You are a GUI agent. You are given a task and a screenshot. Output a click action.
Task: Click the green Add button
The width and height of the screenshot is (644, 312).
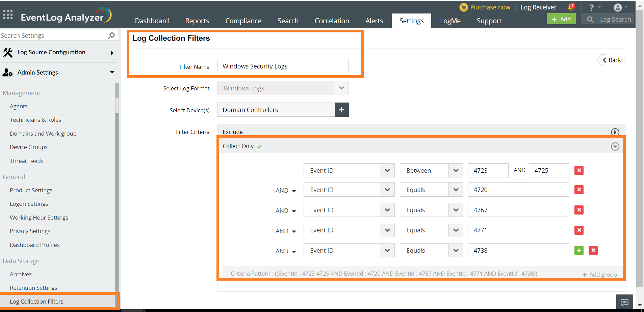coord(561,19)
